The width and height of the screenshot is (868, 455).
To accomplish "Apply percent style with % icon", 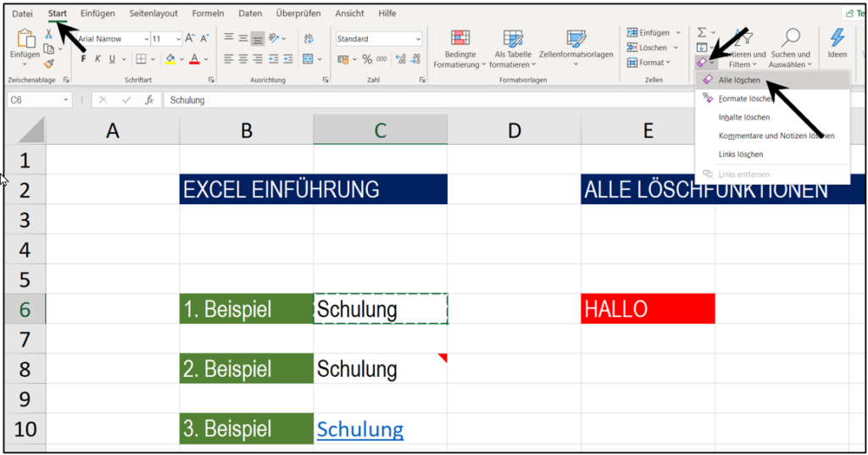I will pos(367,59).
